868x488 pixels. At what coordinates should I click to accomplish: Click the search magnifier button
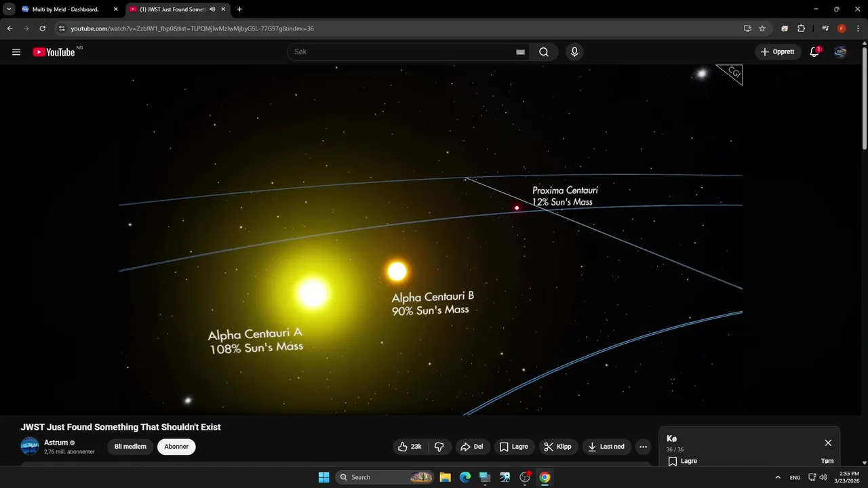[544, 52]
